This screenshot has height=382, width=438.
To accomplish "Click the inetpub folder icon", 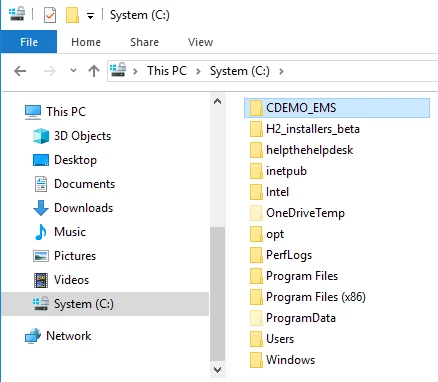I will [256, 171].
